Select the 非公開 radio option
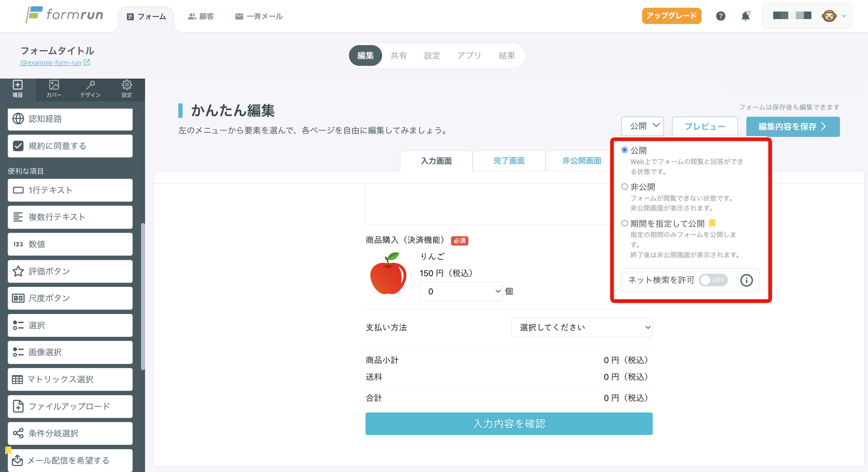This screenshot has width=868, height=472. tap(625, 187)
